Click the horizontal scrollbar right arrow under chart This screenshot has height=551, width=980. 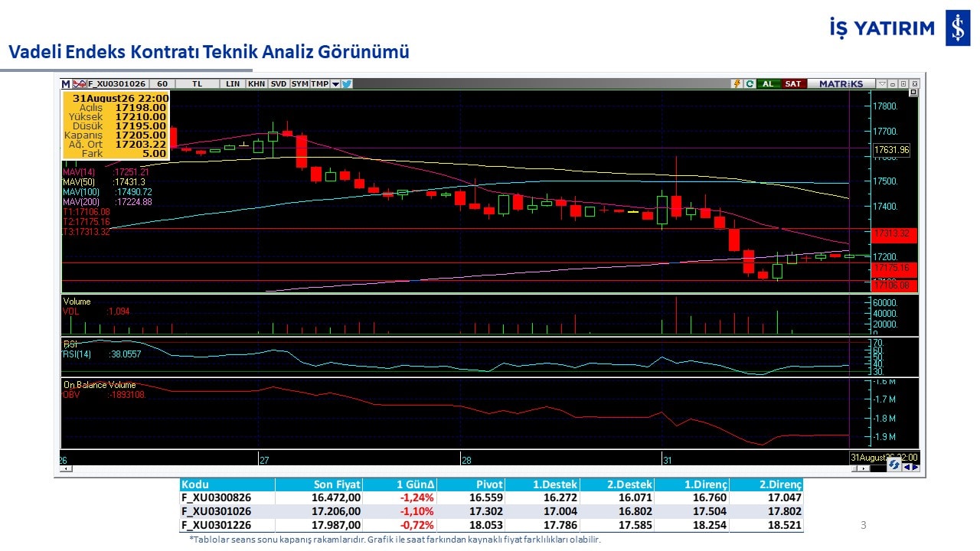pyautogui.click(x=863, y=468)
